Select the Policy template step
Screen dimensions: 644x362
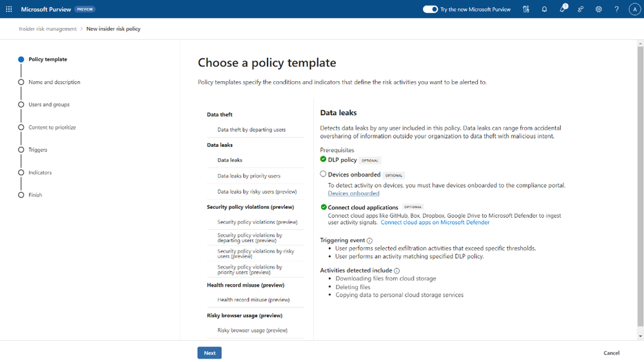point(48,59)
